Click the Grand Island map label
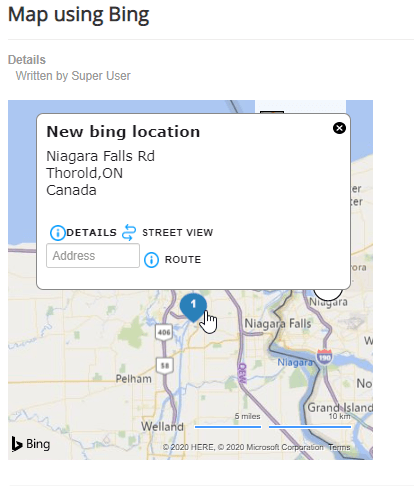 [340, 407]
